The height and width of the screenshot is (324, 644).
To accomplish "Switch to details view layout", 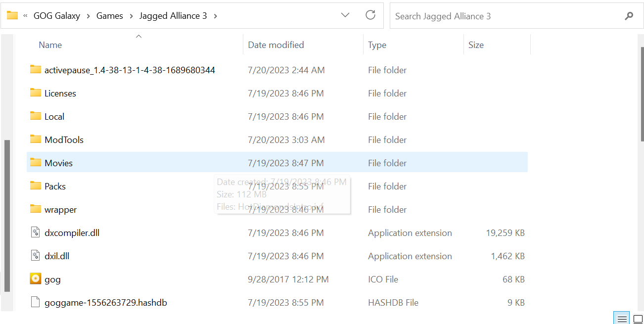I will pyautogui.click(x=622, y=319).
